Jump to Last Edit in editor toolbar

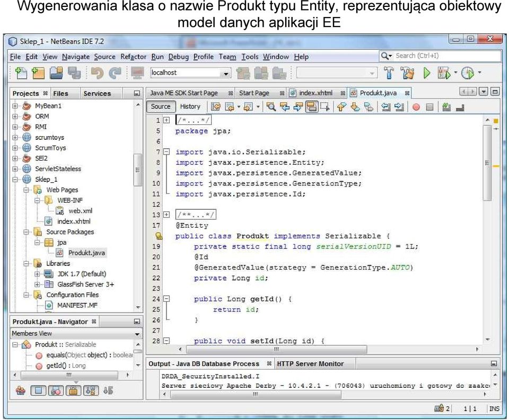[216, 106]
